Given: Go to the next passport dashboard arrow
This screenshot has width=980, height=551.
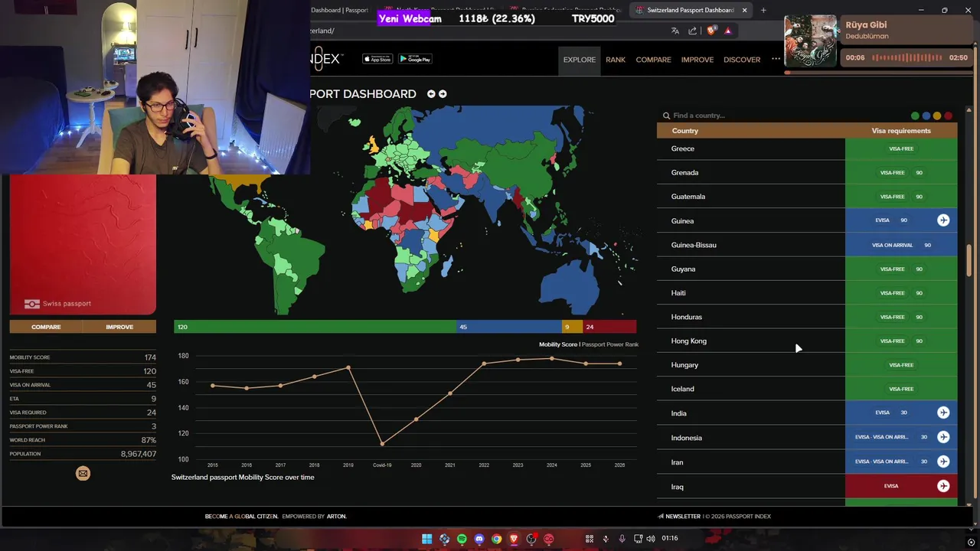Looking at the screenshot, I should point(443,94).
